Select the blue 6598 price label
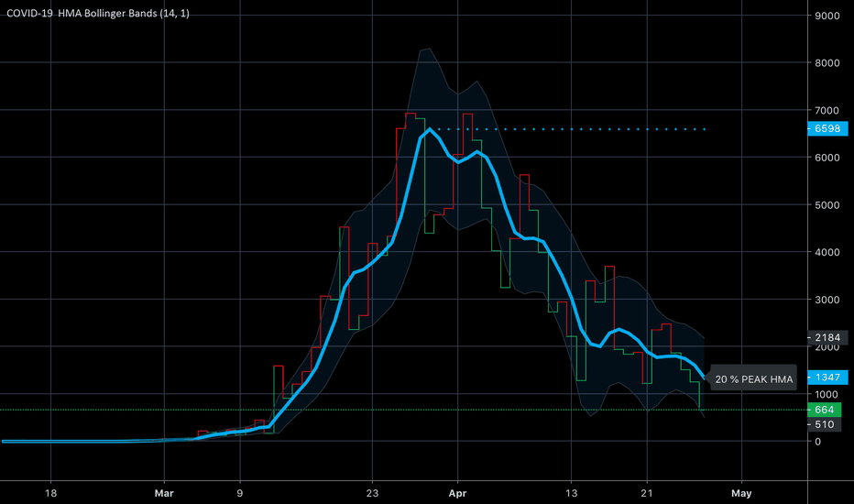The height and width of the screenshot is (504, 854). (x=827, y=128)
